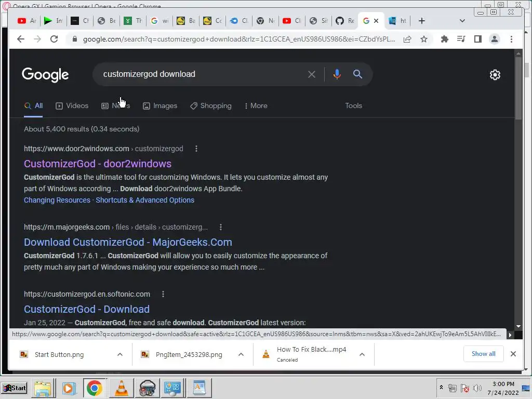
Task: Open the Chrome profile avatar
Action: (x=495, y=39)
